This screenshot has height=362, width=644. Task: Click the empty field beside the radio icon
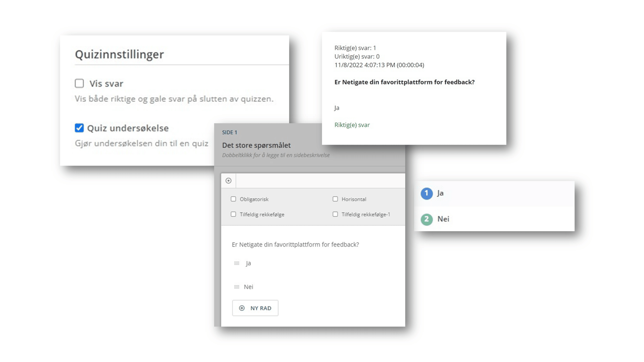point(320,180)
